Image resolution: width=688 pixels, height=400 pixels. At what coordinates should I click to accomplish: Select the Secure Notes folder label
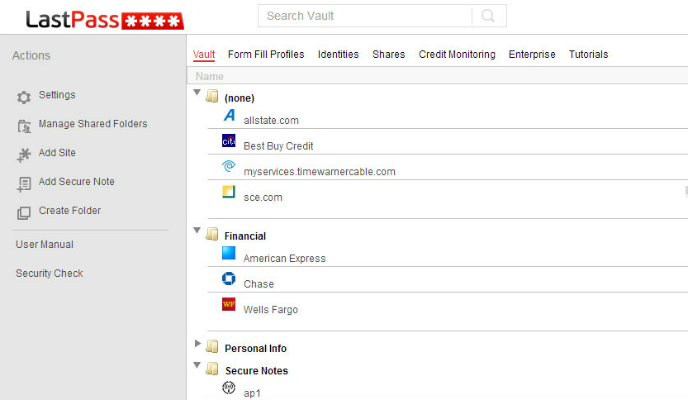point(257,371)
